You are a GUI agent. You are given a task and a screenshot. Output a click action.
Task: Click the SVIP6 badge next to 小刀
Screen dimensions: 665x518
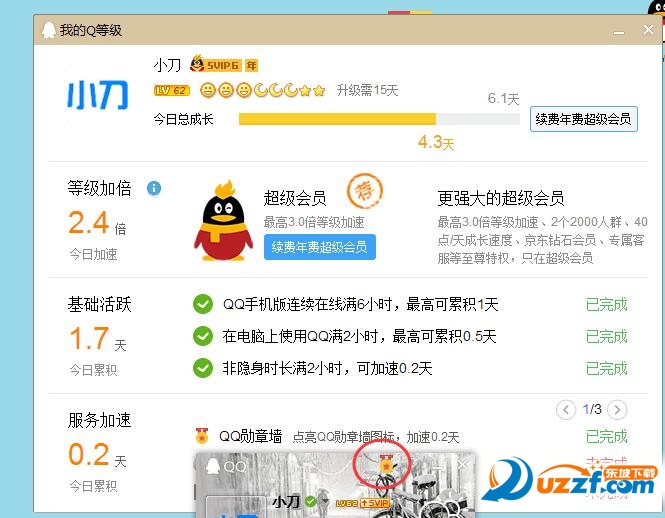pyautogui.click(x=215, y=64)
